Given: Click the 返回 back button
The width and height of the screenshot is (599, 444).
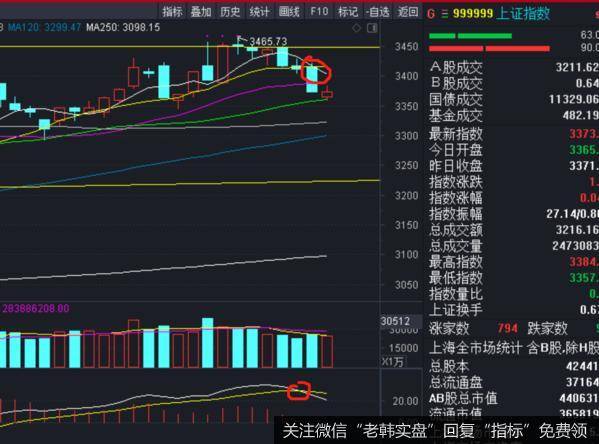Looking at the screenshot, I should [408, 12].
